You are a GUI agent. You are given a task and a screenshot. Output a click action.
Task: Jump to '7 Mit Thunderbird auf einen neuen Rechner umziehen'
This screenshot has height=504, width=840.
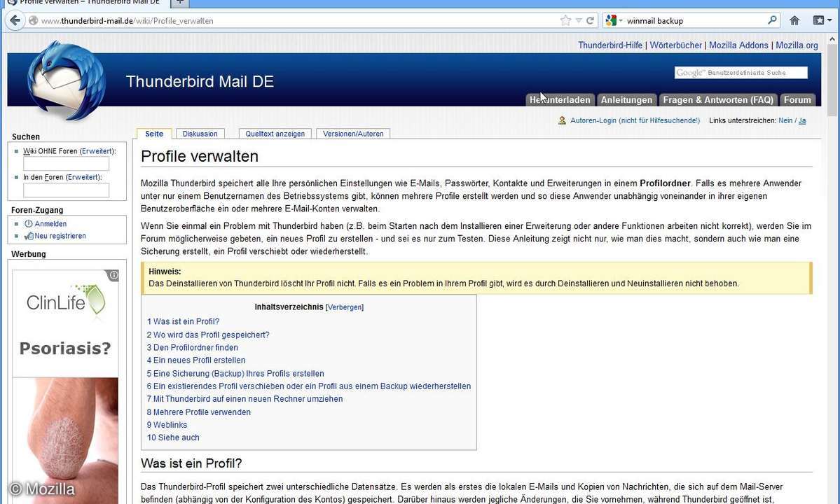245,399
